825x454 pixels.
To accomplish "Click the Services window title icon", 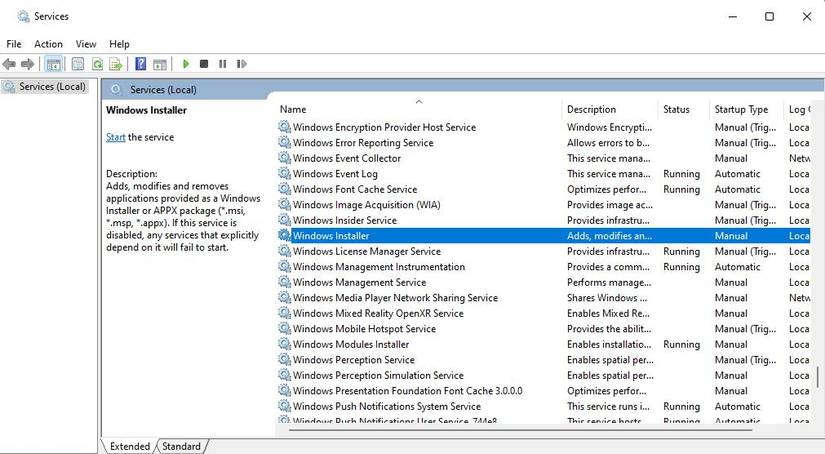I will 23,17.
